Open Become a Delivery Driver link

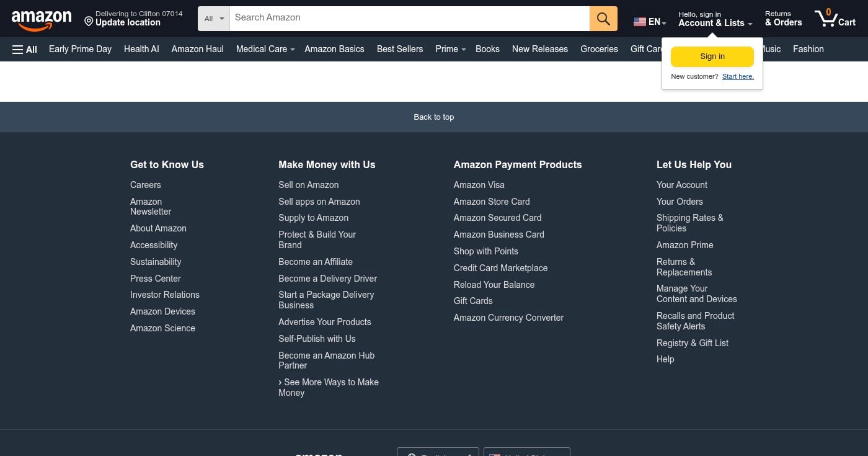328,279
